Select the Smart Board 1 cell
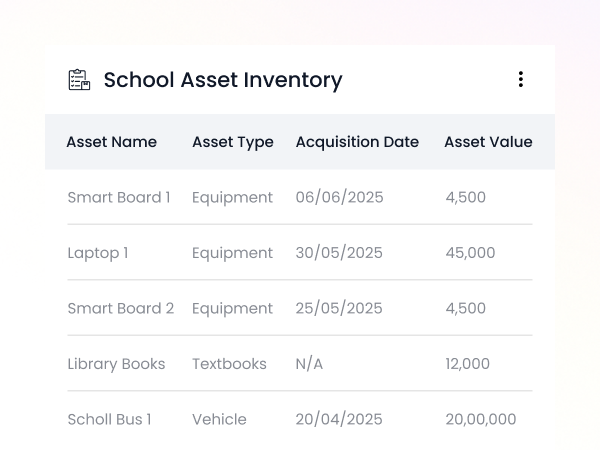Image resolution: width=600 pixels, height=450 pixels. (x=119, y=197)
